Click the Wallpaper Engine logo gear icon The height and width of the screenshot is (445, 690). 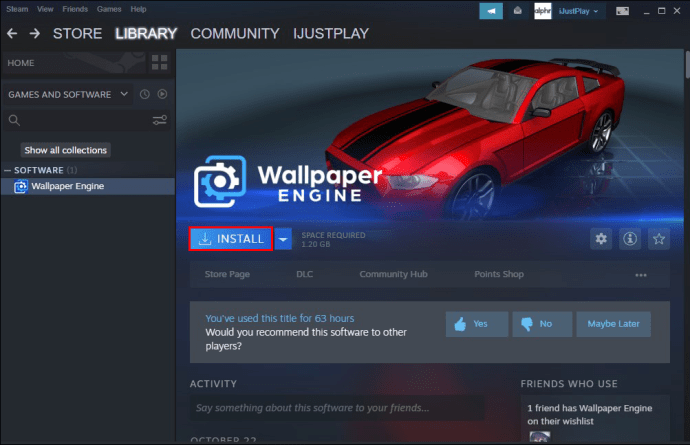click(220, 181)
